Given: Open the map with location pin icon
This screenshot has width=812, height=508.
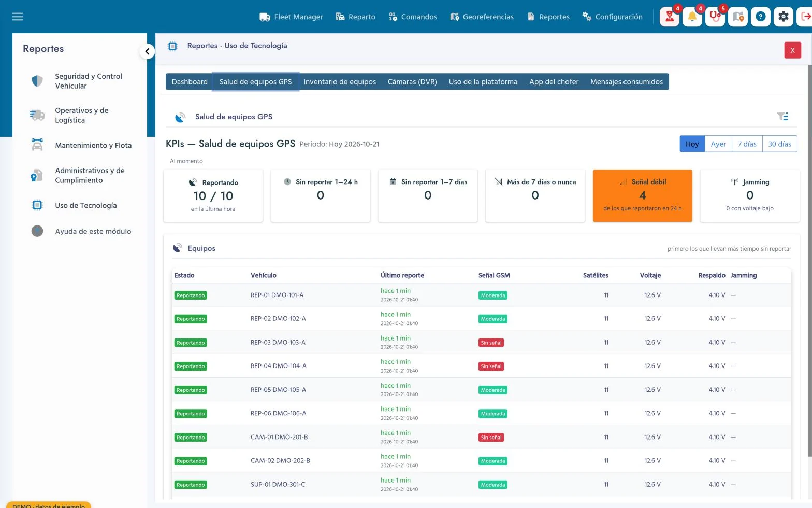Looking at the screenshot, I should [x=738, y=17].
